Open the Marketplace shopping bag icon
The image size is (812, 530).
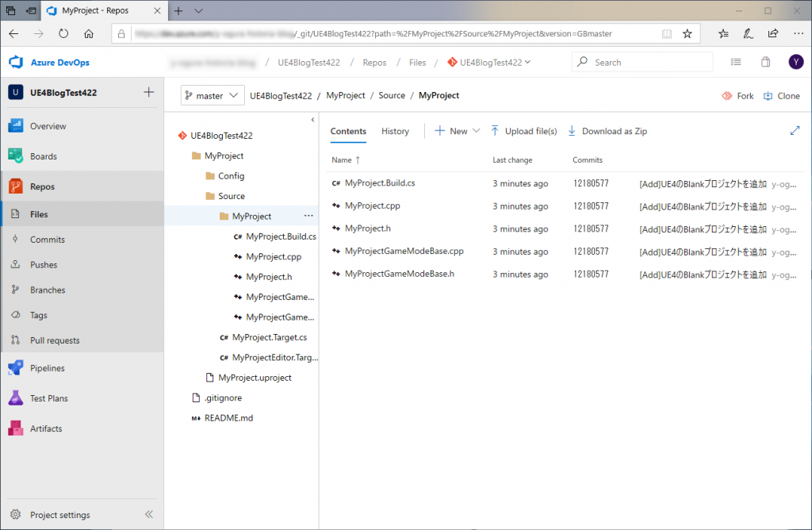point(765,61)
